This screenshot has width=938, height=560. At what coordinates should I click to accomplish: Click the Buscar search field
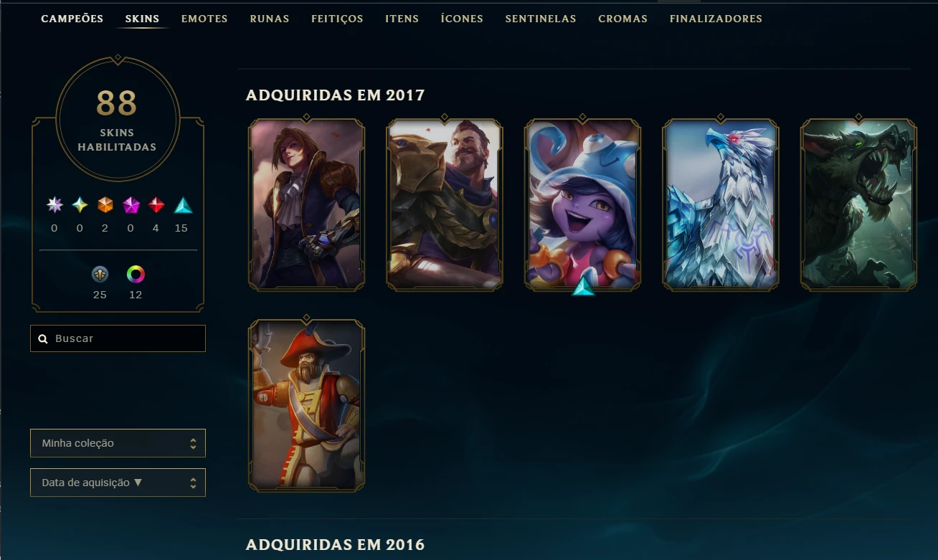[118, 338]
